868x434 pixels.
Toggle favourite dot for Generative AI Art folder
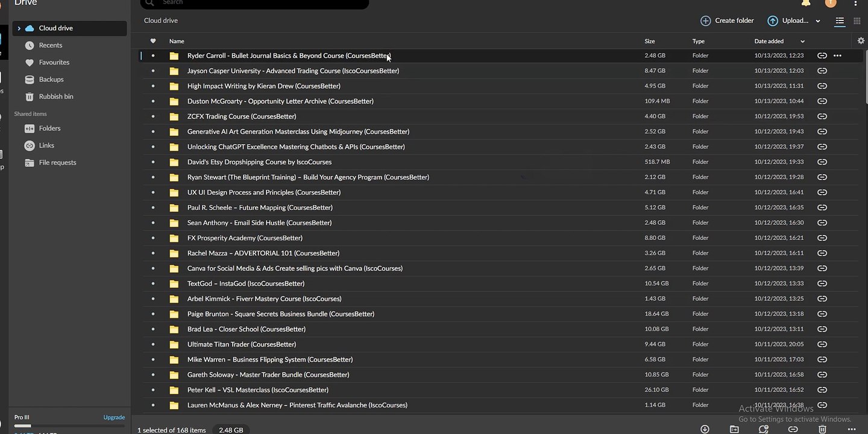(153, 131)
